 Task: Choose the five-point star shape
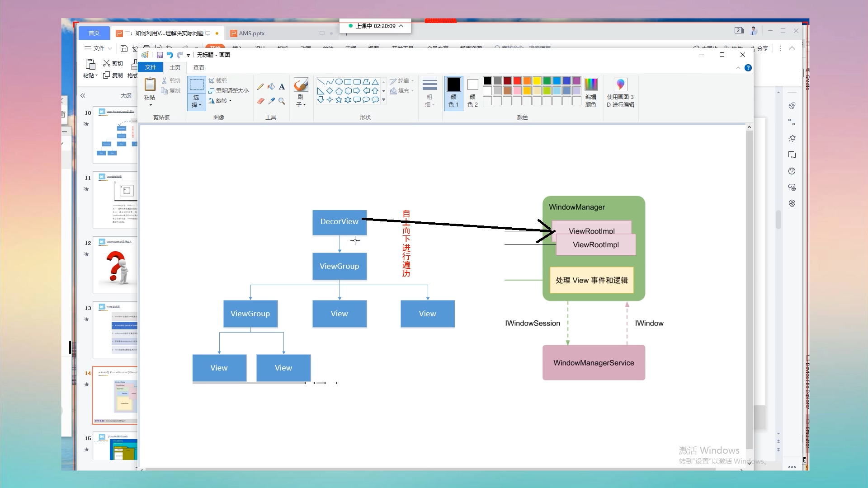(339, 100)
